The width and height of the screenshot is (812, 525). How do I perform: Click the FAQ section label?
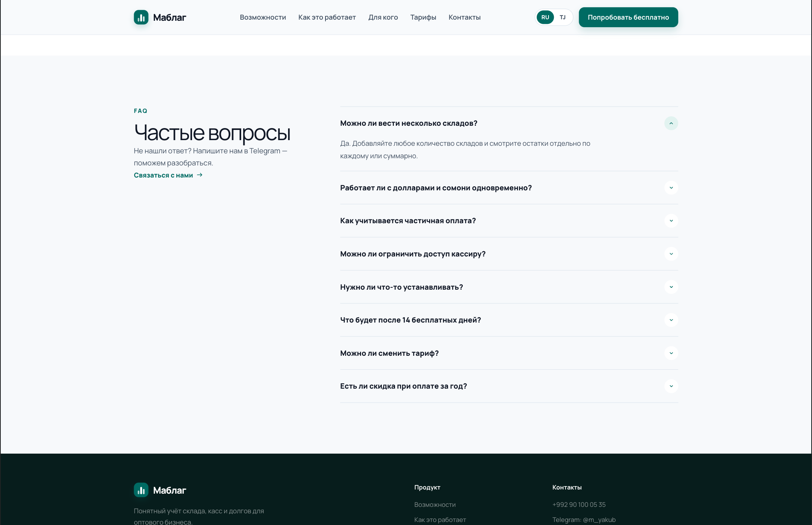141,111
